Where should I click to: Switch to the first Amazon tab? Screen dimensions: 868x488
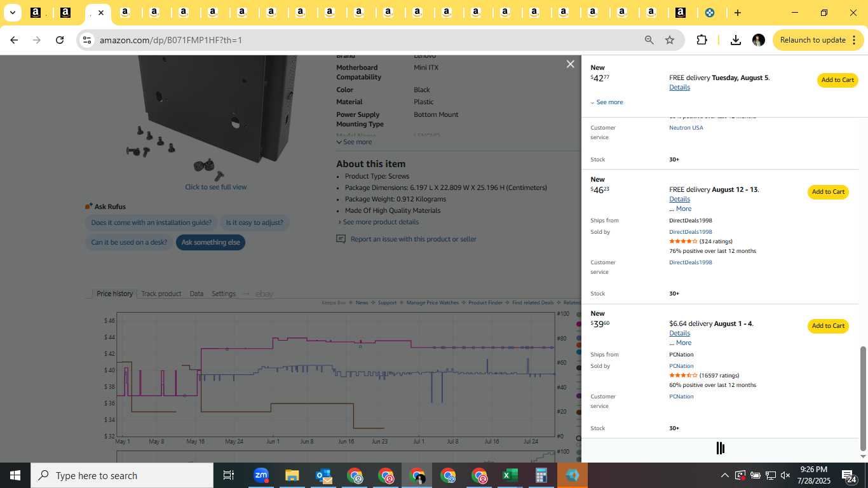point(36,13)
